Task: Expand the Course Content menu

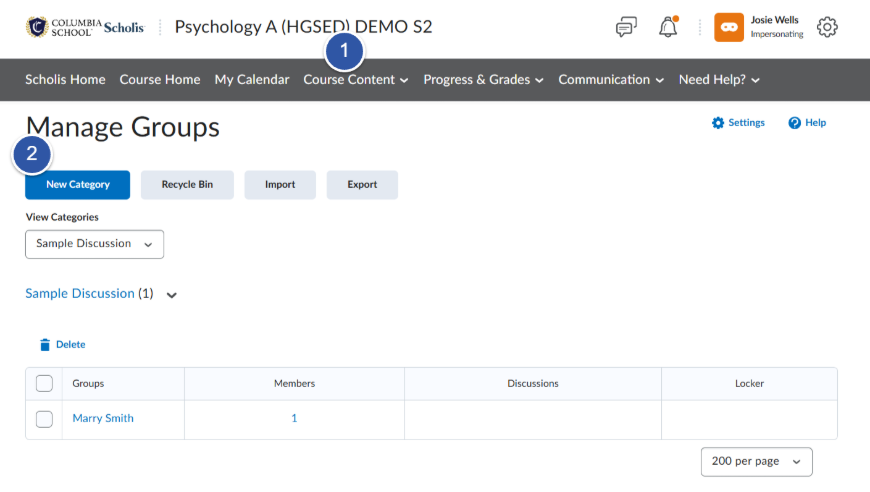Action: 356,80
